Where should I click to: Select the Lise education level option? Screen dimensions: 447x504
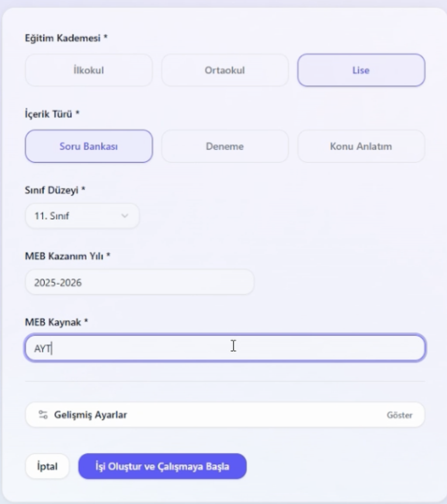361,70
